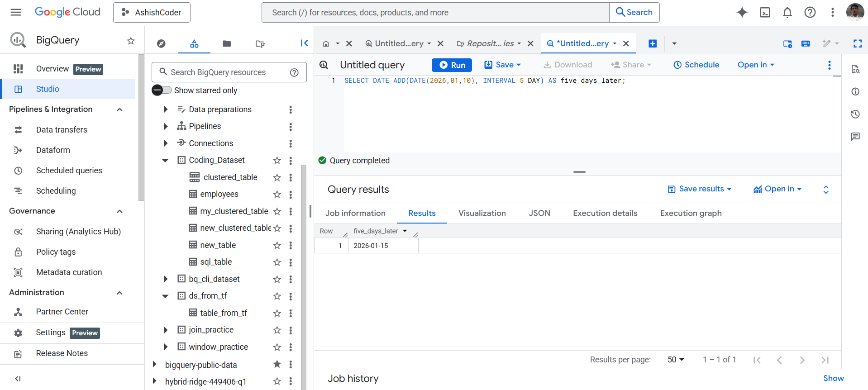Screen dimensions: 868x390
Task: Show the Job history panel
Action: point(833,378)
